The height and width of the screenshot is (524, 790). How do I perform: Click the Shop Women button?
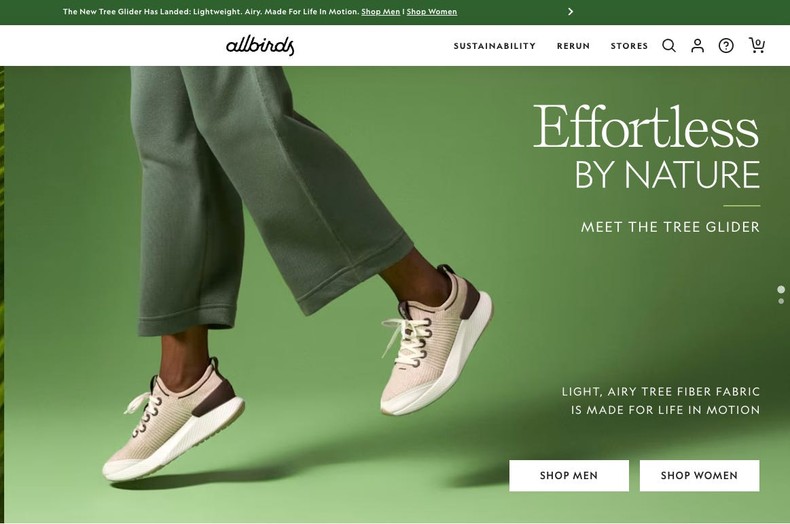699,476
